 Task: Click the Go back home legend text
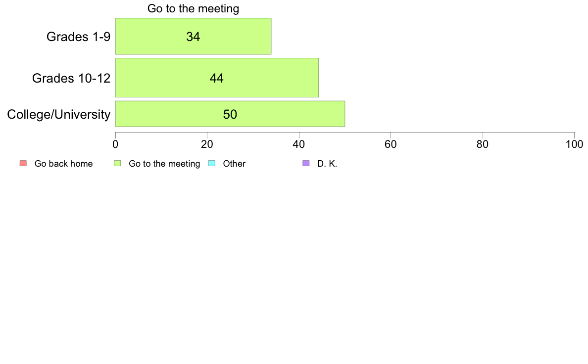click(63, 164)
